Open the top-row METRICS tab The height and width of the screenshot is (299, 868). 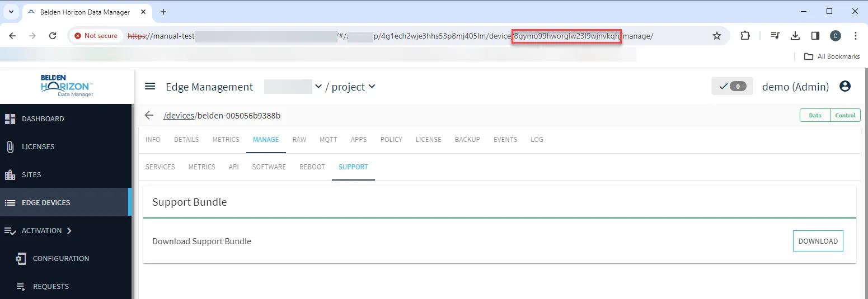(226, 140)
